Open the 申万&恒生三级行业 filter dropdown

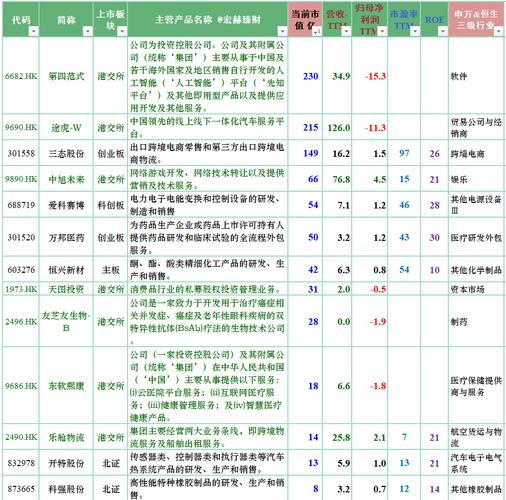click(499, 32)
